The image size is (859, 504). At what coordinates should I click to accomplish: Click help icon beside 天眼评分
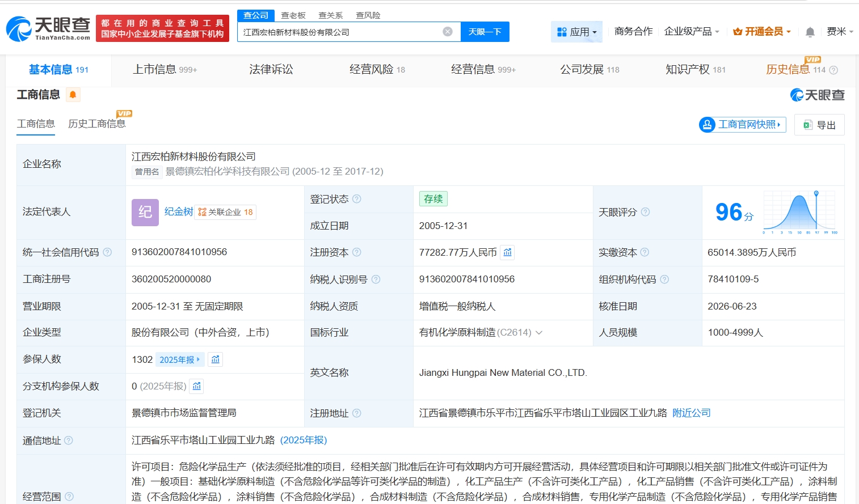point(645,212)
